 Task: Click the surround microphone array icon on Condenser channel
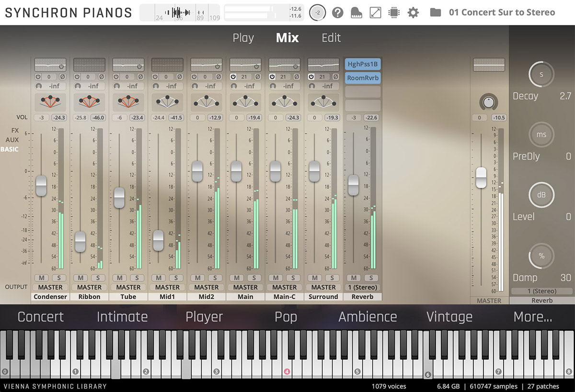pos(50,102)
